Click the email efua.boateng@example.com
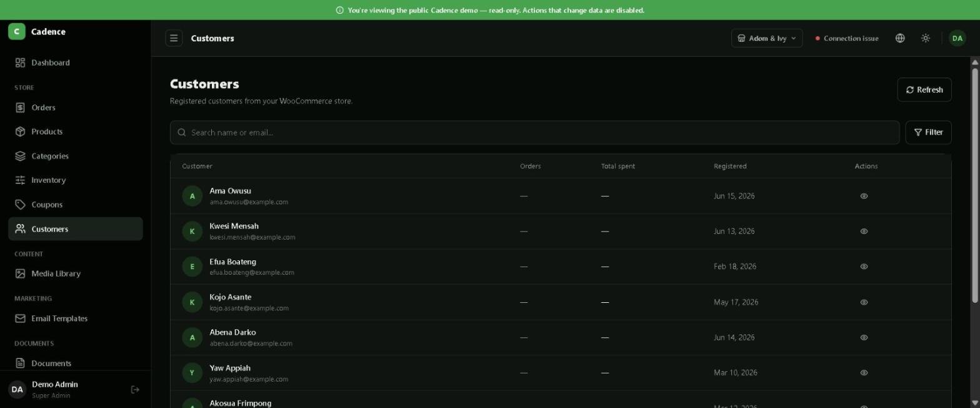Image resolution: width=980 pixels, height=408 pixels. click(x=252, y=273)
